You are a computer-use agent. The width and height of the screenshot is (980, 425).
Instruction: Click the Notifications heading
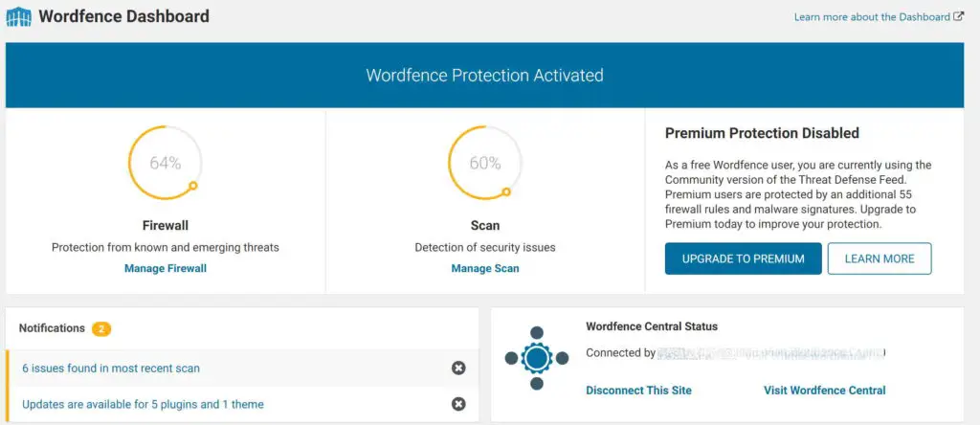52,328
